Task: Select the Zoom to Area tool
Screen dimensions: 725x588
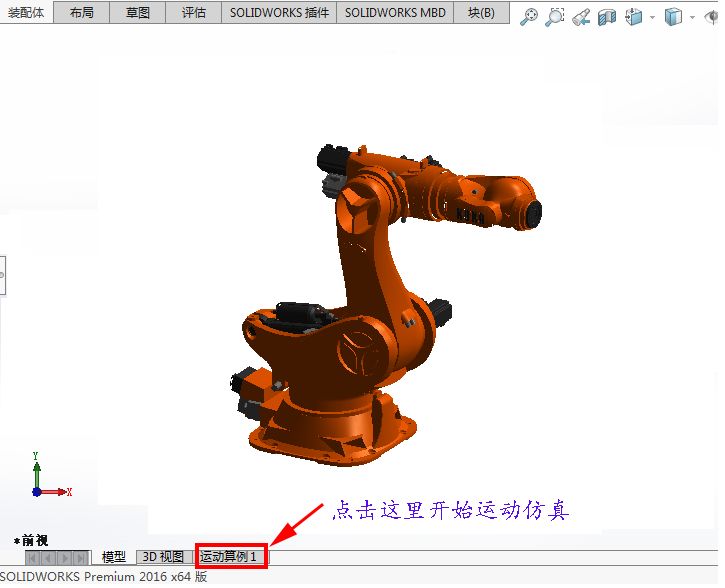Action: [556, 17]
